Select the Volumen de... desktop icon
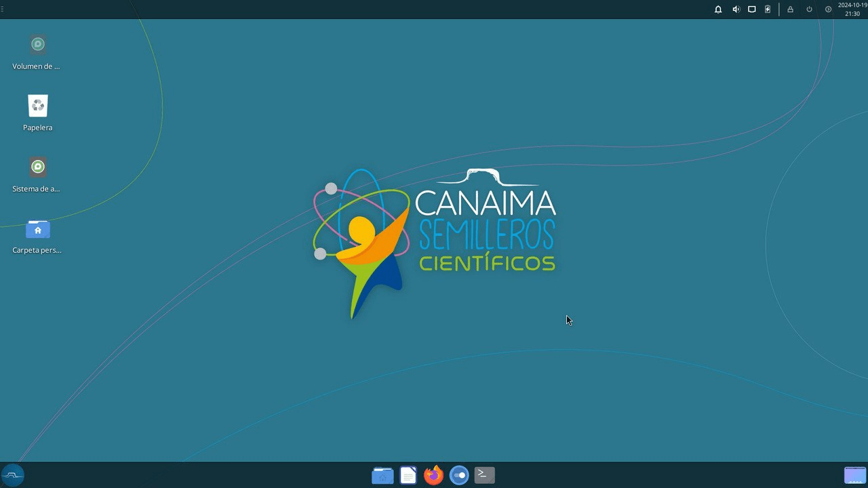The width and height of the screenshot is (868, 488). pos(37,53)
